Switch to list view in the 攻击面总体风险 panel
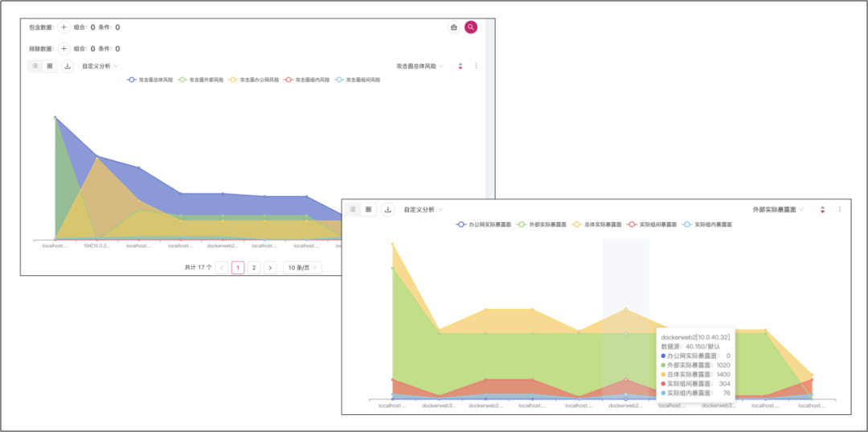Screen dimensions: 868x432 (x=35, y=66)
